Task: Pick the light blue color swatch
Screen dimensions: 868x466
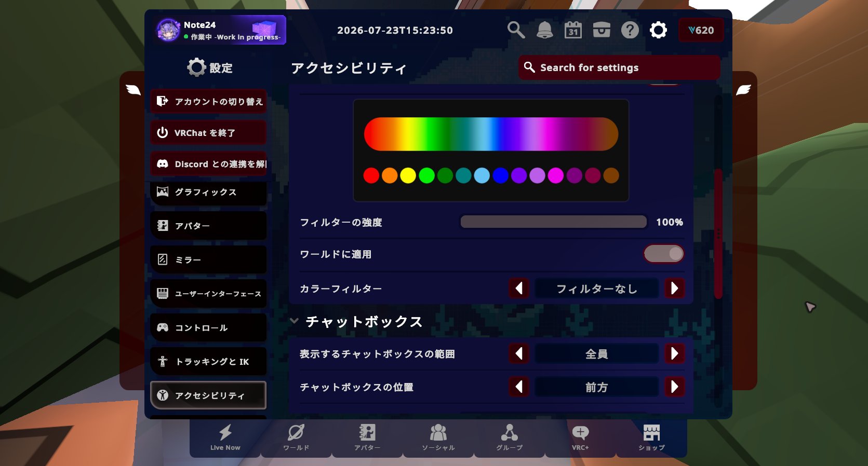Action: point(482,175)
